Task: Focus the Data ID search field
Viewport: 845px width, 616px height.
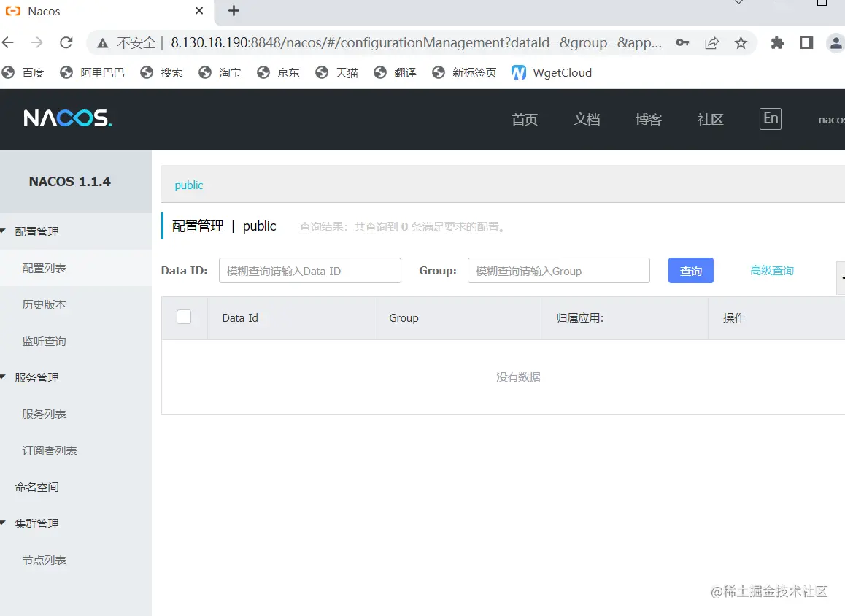Action: click(310, 271)
